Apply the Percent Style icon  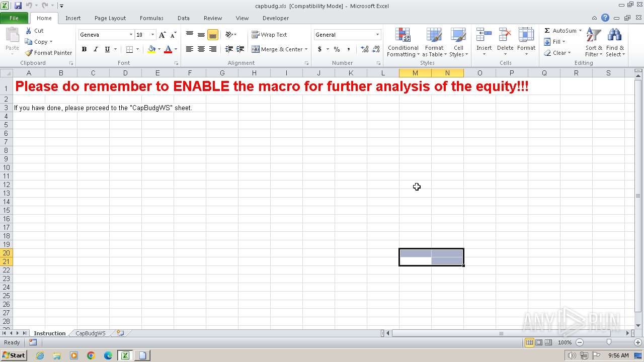337,49
